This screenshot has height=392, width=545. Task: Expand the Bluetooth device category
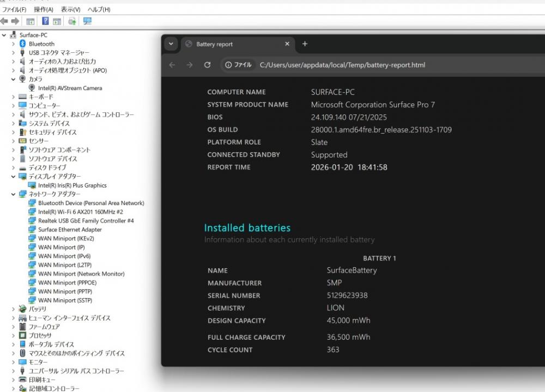[13, 44]
